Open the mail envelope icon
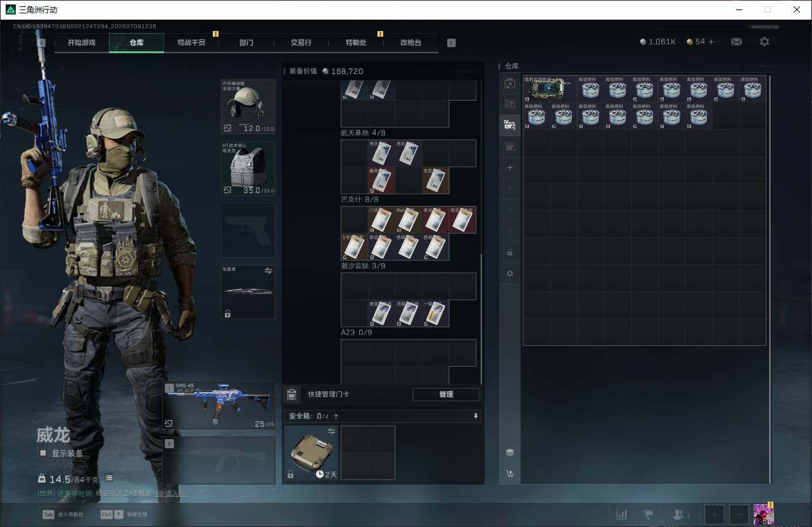Viewport: 812px width, 527px height. pos(737,42)
